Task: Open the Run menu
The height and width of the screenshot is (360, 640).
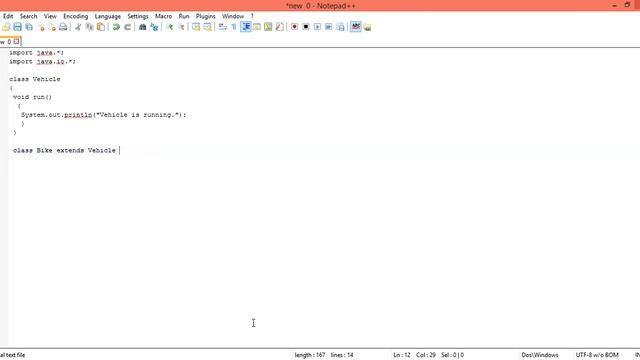Action: pyautogui.click(x=184, y=16)
